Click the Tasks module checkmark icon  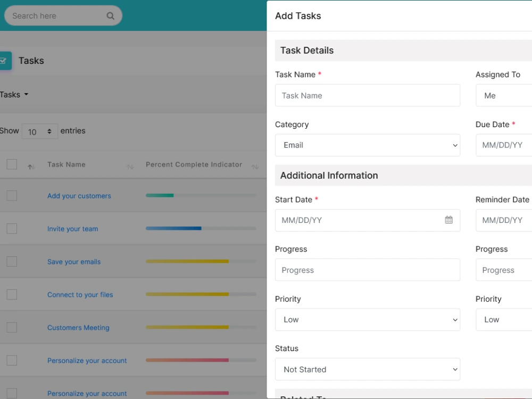click(x=5, y=61)
